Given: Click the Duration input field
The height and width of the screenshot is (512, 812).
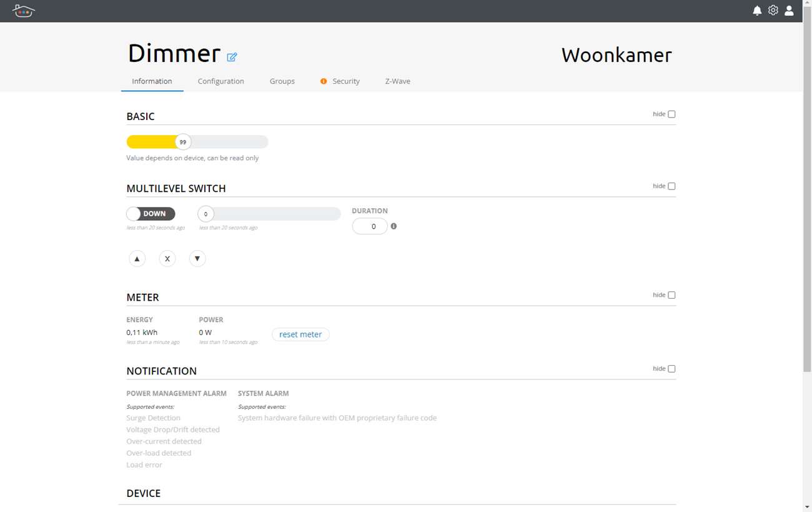Looking at the screenshot, I should click(x=370, y=226).
